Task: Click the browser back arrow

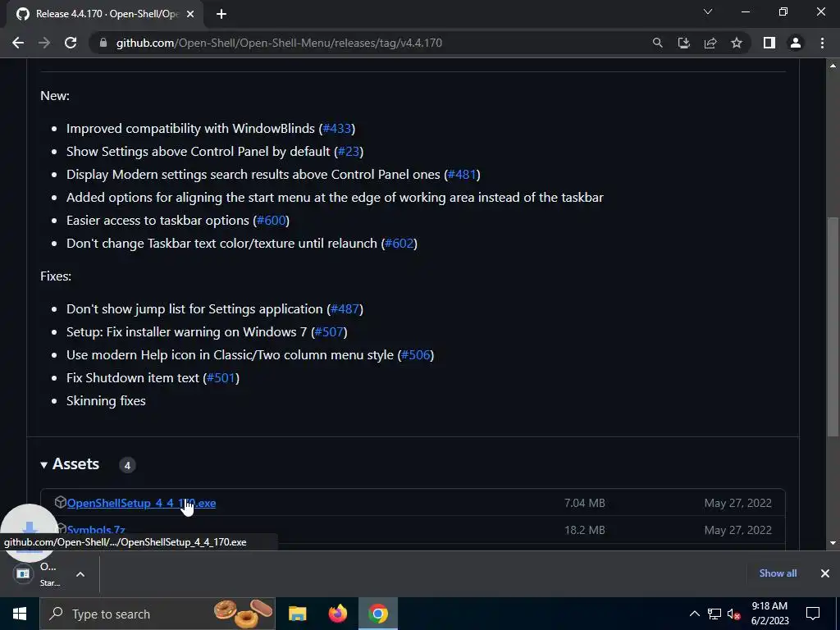Action: coord(18,43)
